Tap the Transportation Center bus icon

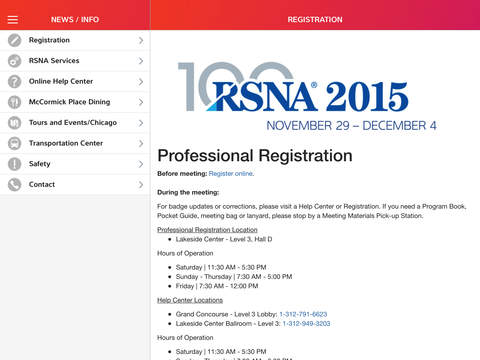pos(14,144)
